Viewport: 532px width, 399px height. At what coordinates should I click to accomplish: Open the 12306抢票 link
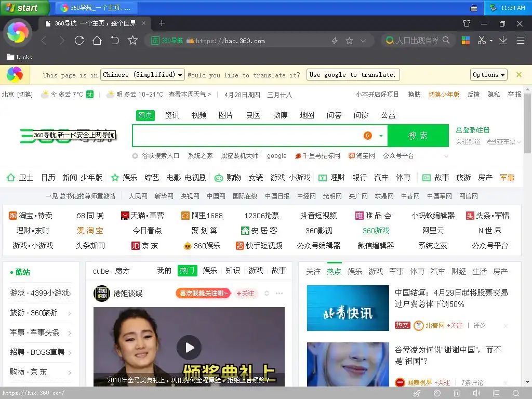(262, 216)
